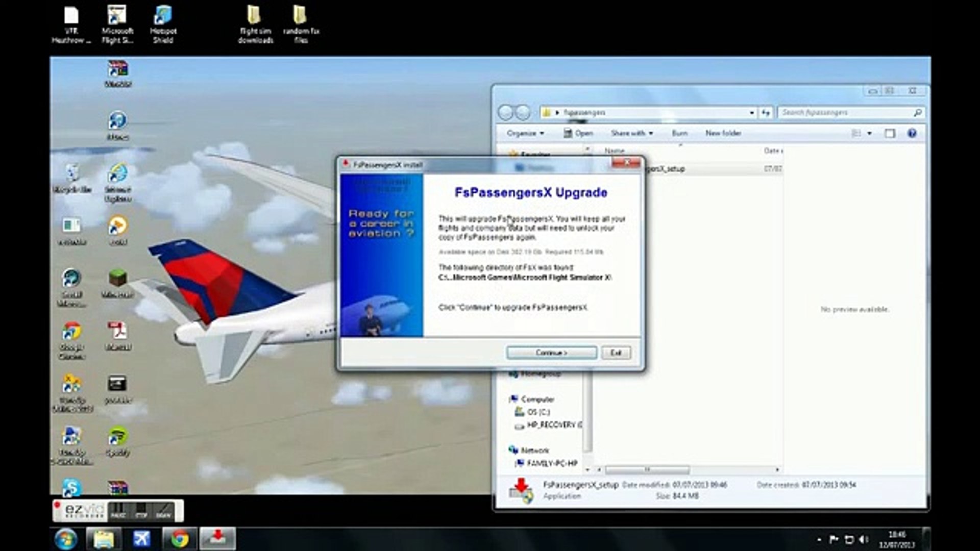
Task: Click Continue in the FsPassengersX installer
Action: 551,353
